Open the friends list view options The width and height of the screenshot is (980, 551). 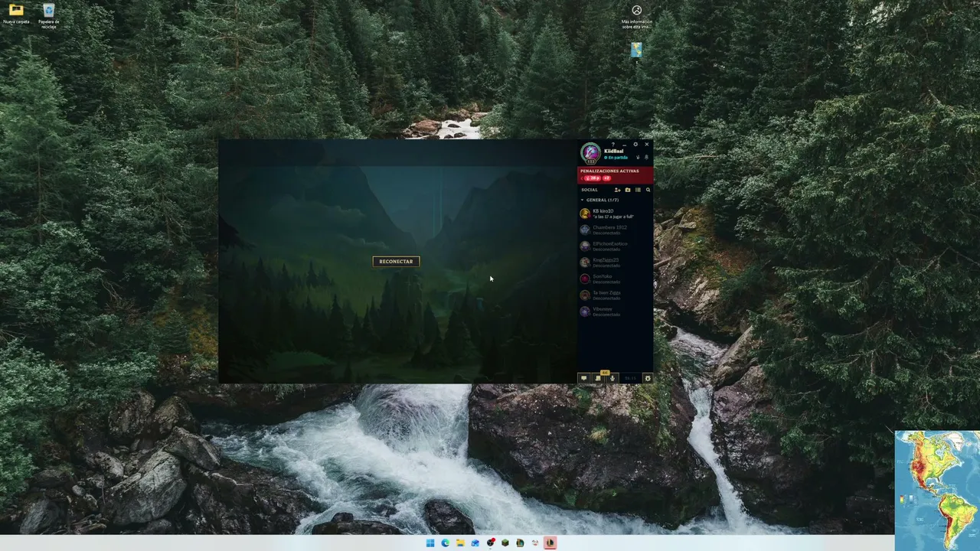click(638, 190)
